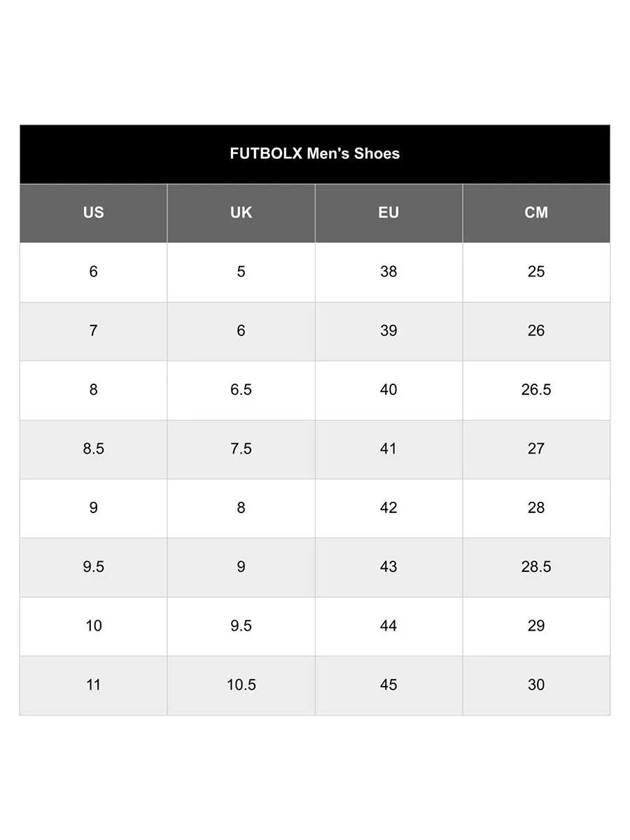
Task: Click the UK column header
Action: point(241,213)
